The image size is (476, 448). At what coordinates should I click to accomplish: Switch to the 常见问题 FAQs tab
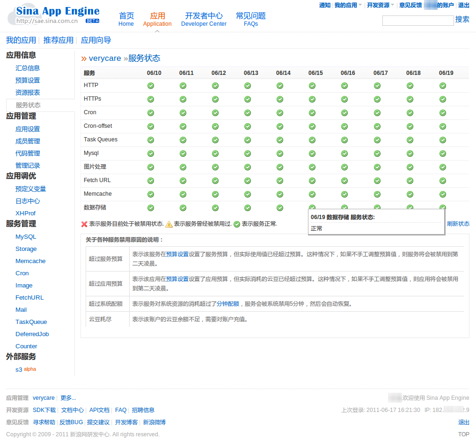tap(251, 19)
